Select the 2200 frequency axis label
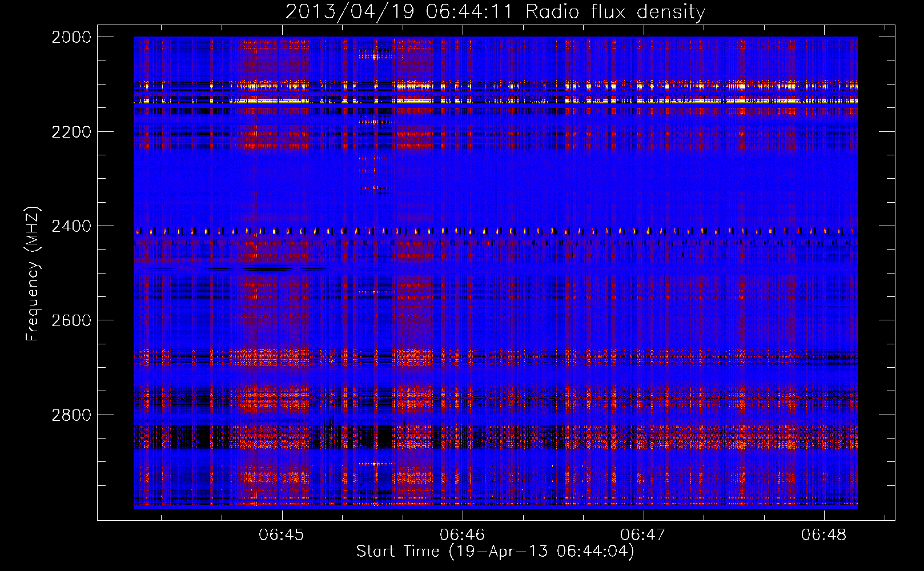The width and height of the screenshot is (924, 571). (x=71, y=132)
